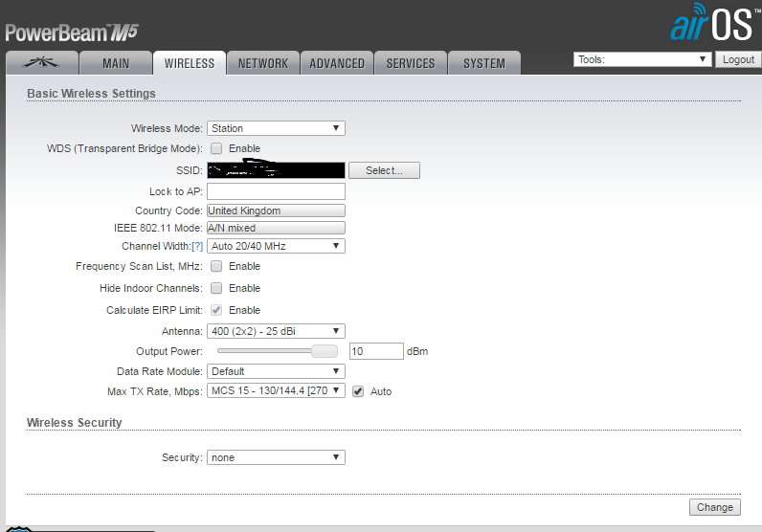
Task: Open the Channel Width help [?] link
Action: 197,246
